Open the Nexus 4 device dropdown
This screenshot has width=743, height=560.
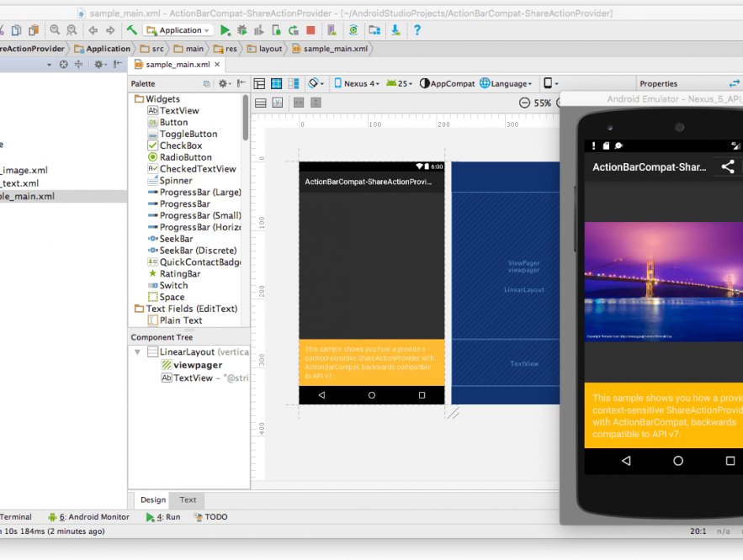pos(357,84)
